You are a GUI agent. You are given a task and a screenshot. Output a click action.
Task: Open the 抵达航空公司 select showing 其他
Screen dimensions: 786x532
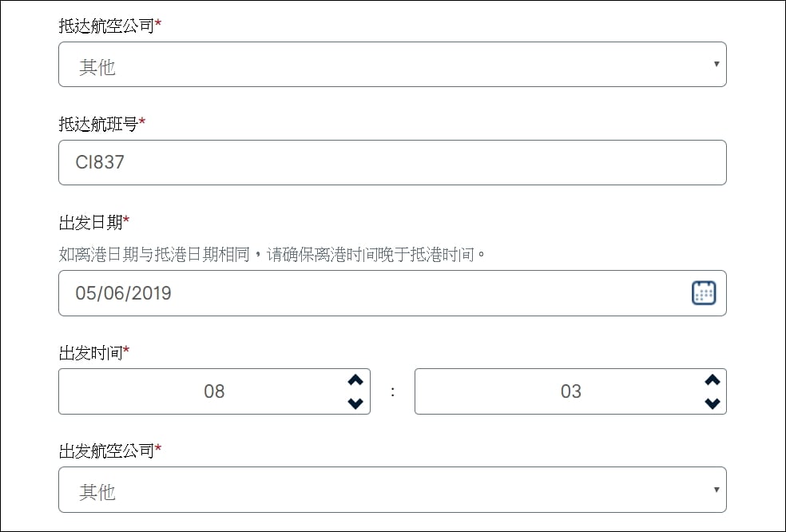pyautogui.click(x=392, y=64)
